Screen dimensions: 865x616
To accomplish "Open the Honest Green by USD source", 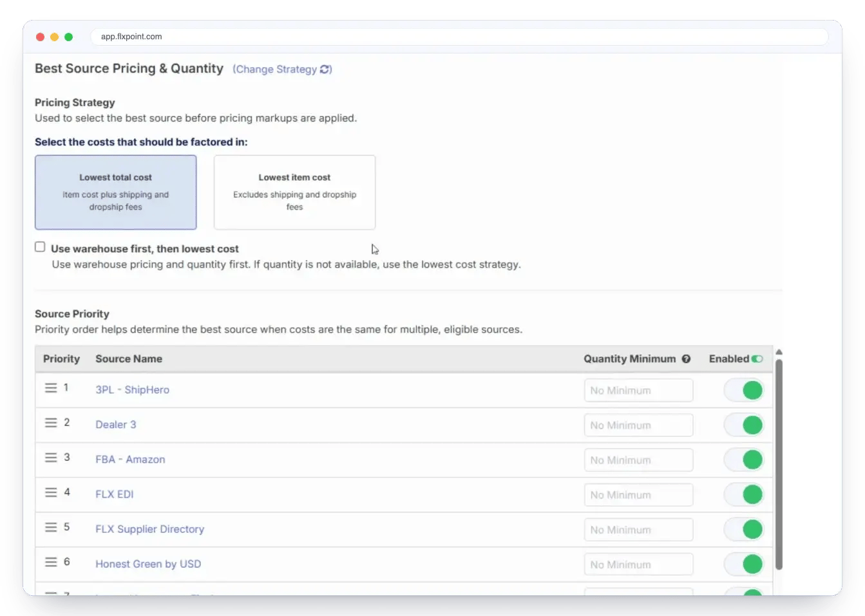I will point(148,564).
